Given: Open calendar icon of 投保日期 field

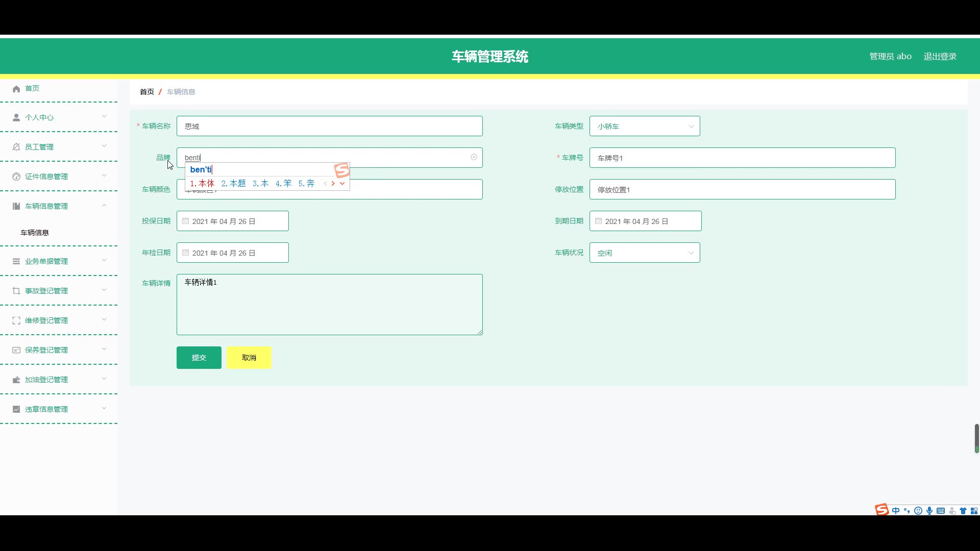Looking at the screenshot, I should [186, 221].
